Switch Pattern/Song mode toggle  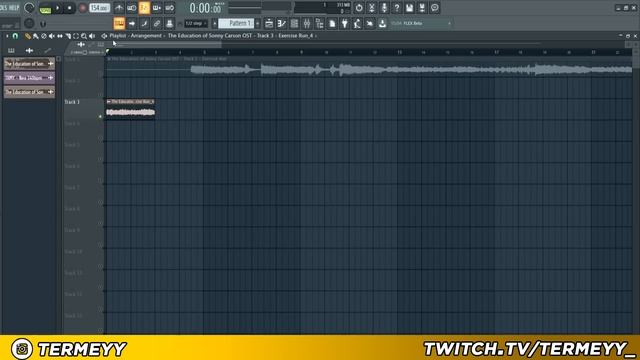(45, 8)
